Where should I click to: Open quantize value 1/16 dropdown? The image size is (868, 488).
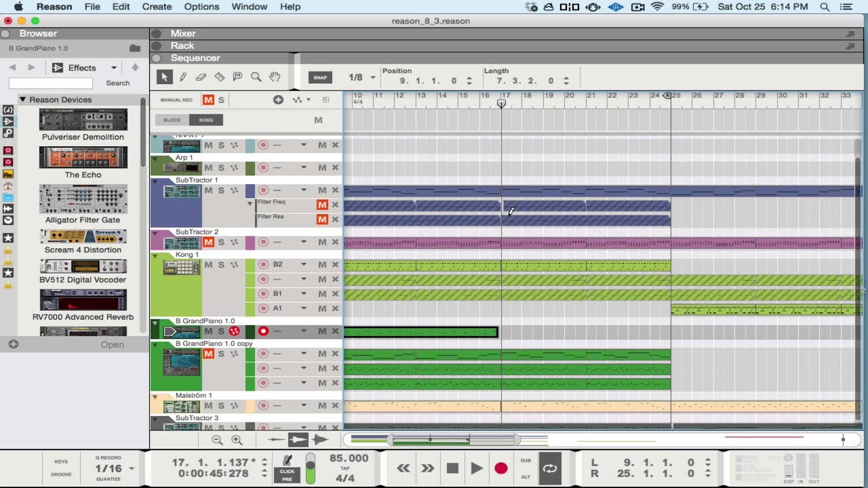pos(132,468)
